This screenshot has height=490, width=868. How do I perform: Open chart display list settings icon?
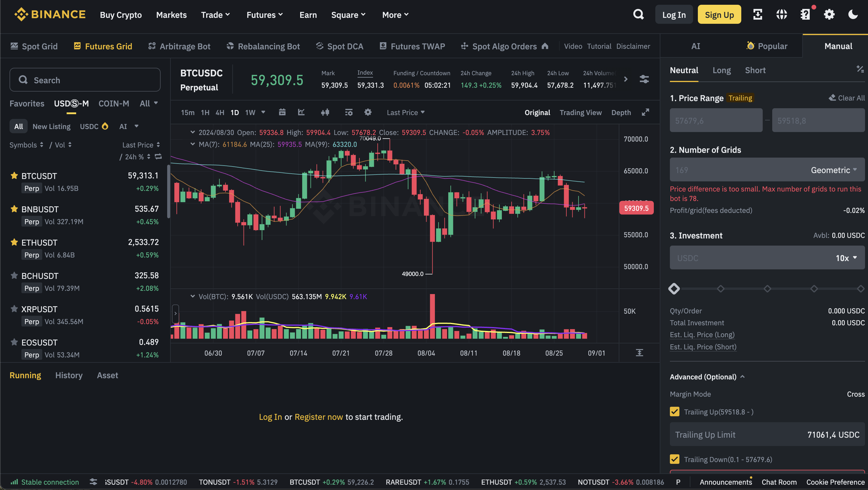click(349, 112)
